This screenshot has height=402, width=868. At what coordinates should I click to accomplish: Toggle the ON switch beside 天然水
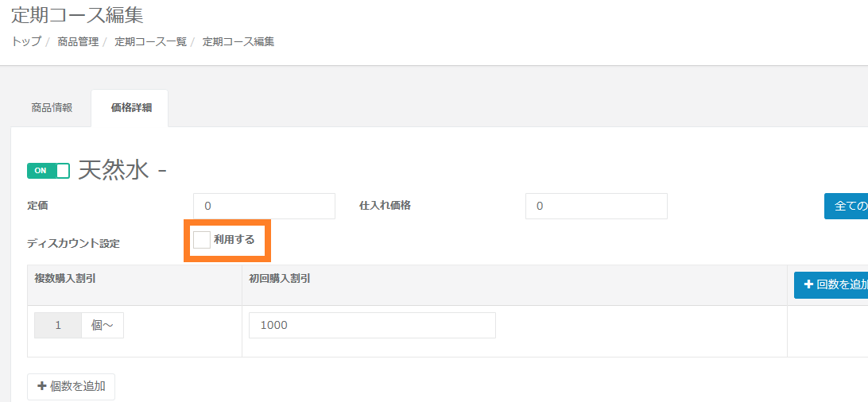(x=48, y=171)
